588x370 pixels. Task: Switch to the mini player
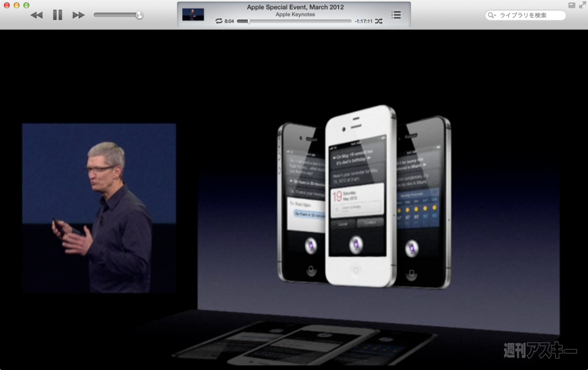coord(572,5)
